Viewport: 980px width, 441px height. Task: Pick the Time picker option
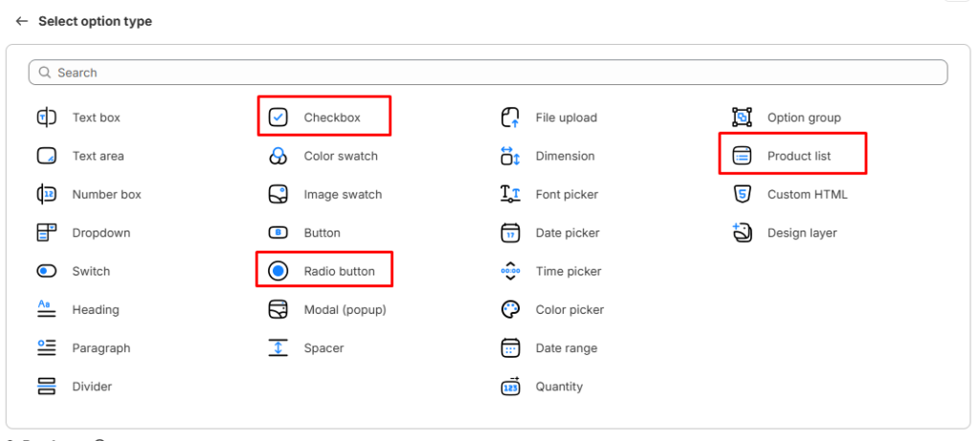coord(568,272)
